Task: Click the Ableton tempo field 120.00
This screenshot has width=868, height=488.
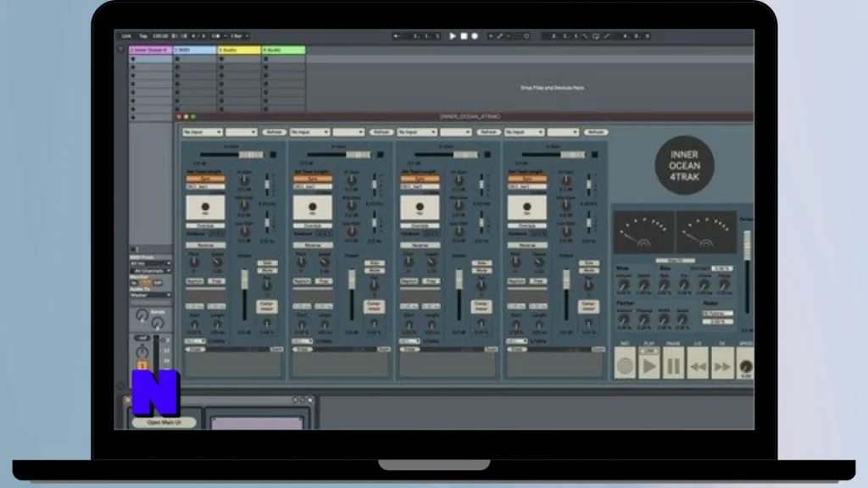Action: click(x=160, y=36)
